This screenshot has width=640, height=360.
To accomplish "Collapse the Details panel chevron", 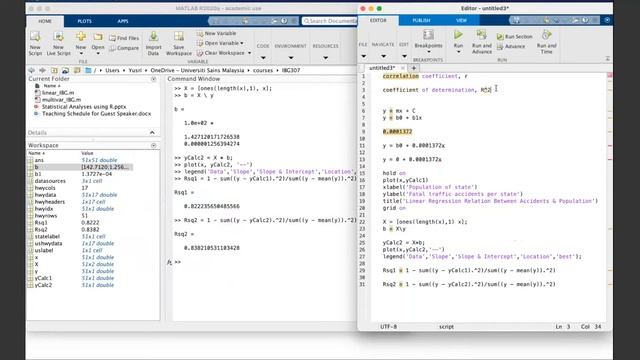I will click(152, 133).
